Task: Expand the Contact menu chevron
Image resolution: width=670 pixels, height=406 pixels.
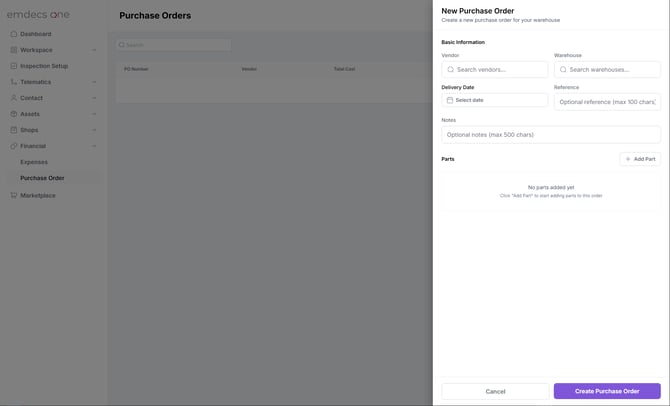Action: 94,98
